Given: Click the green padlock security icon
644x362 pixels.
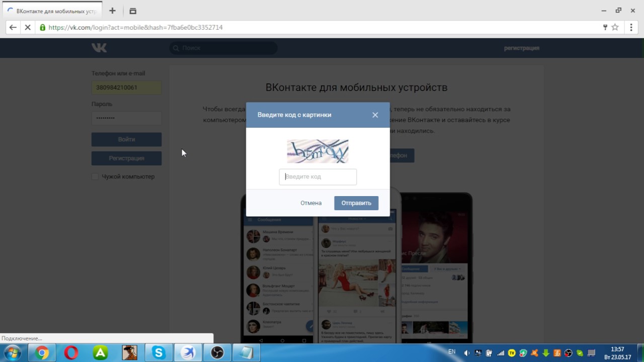Looking at the screenshot, I should (x=43, y=27).
